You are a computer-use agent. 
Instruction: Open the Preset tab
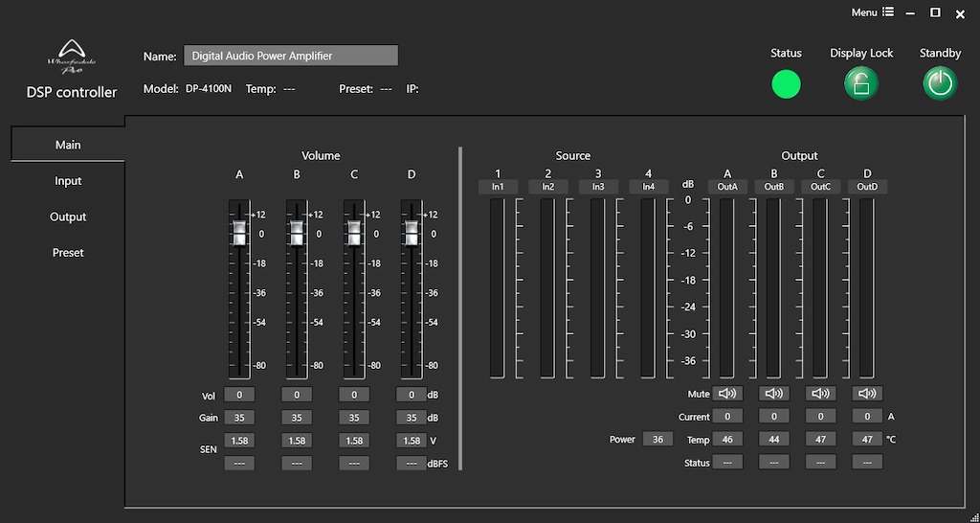68,253
